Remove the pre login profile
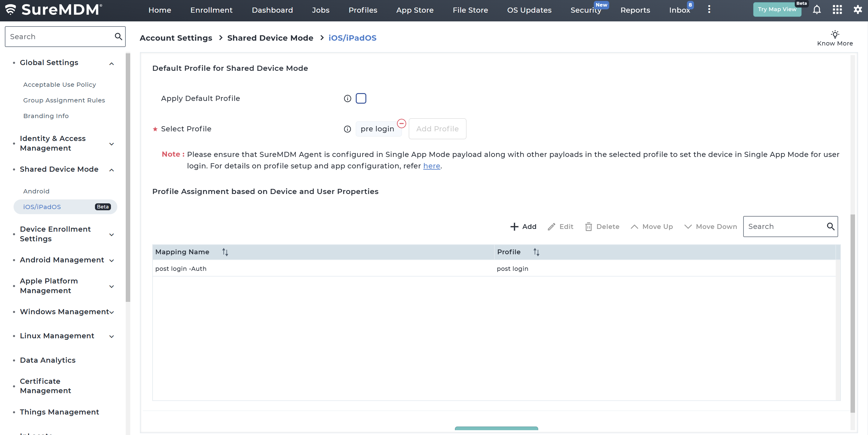The image size is (868, 435). point(401,124)
